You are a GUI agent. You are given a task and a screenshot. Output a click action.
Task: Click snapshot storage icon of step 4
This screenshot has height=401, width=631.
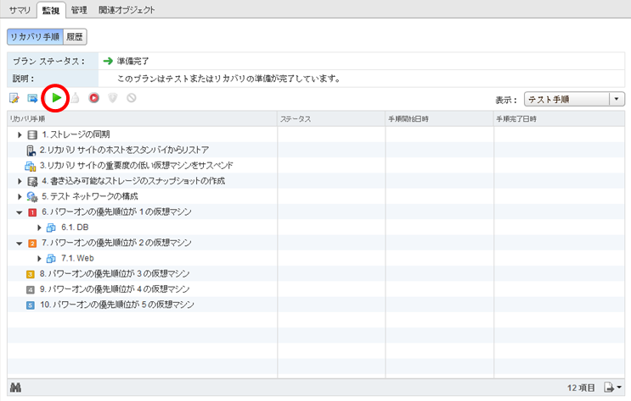pos(32,181)
